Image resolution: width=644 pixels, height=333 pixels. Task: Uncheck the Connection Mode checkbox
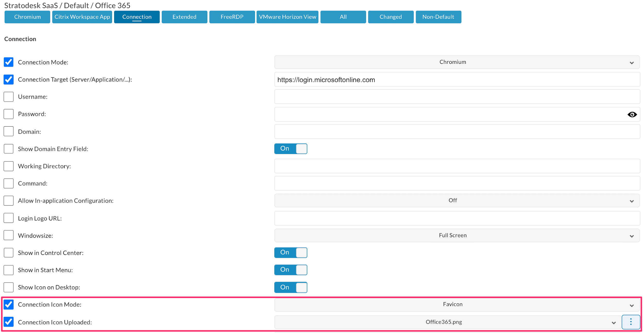tap(9, 62)
